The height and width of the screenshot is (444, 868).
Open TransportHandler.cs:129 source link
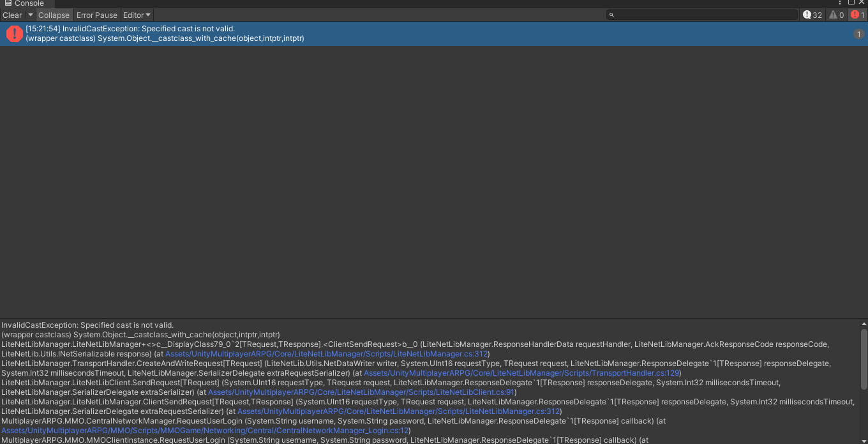coord(521,373)
